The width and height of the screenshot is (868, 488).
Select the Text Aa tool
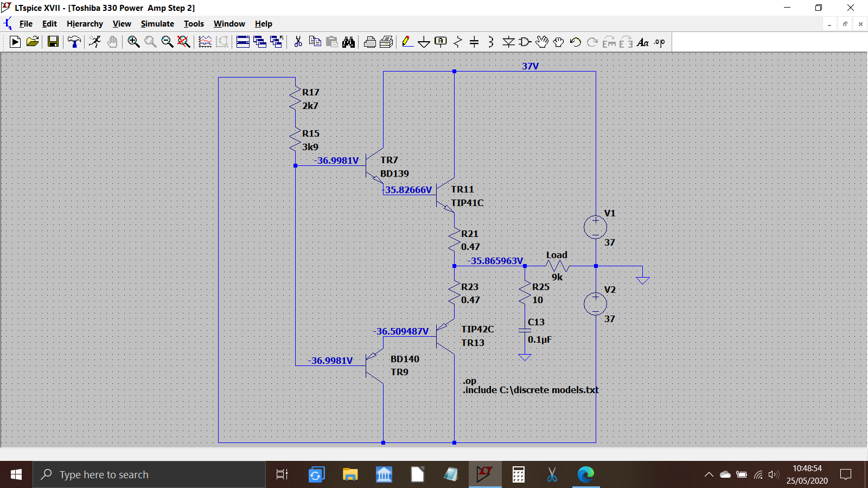tap(643, 42)
